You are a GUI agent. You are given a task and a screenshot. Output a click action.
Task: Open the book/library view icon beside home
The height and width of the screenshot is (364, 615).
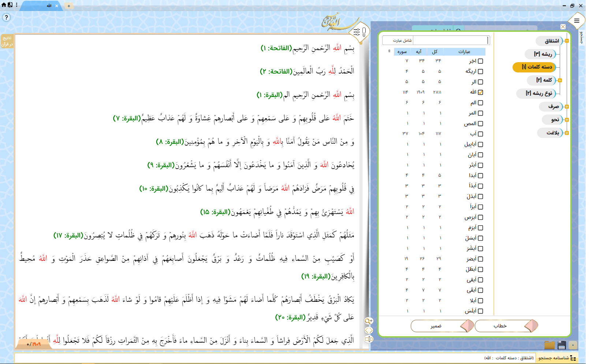click(10, 5)
